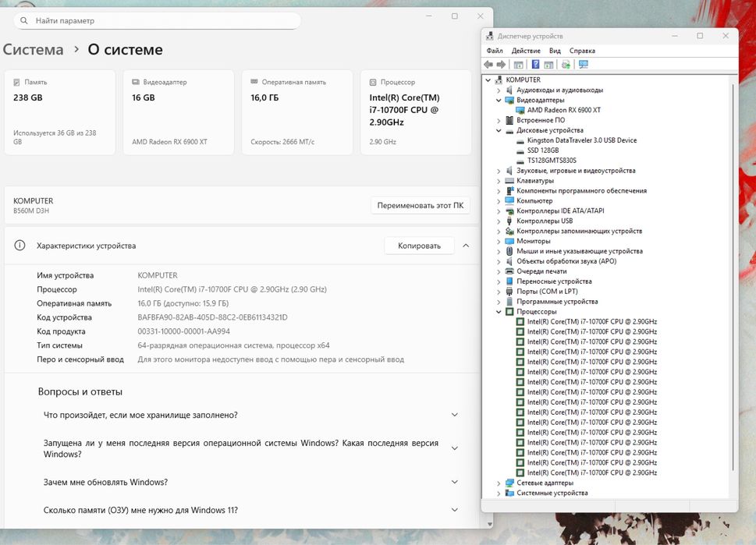Image resolution: width=756 pixels, height=545 pixels.
Task: Click the Видеоадаптер 16 GB card
Action: click(x=179, y=112)
